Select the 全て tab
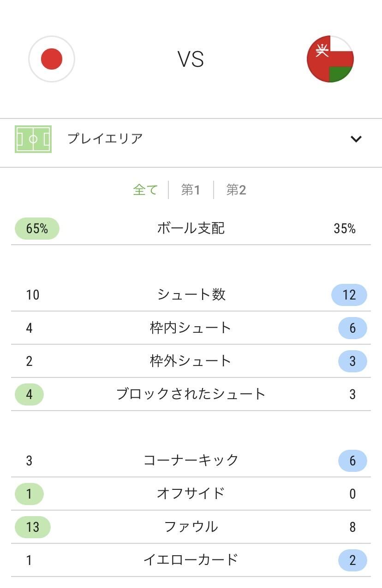 point(145,190)
